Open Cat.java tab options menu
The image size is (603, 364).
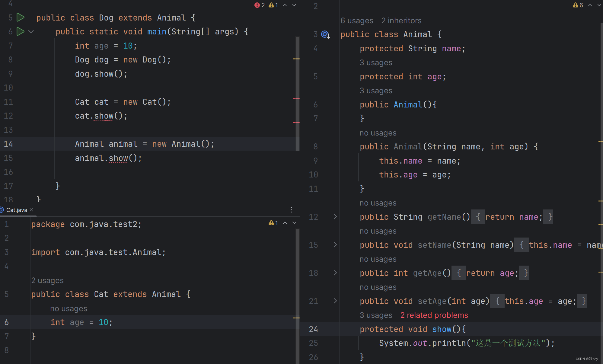[291, 210]
